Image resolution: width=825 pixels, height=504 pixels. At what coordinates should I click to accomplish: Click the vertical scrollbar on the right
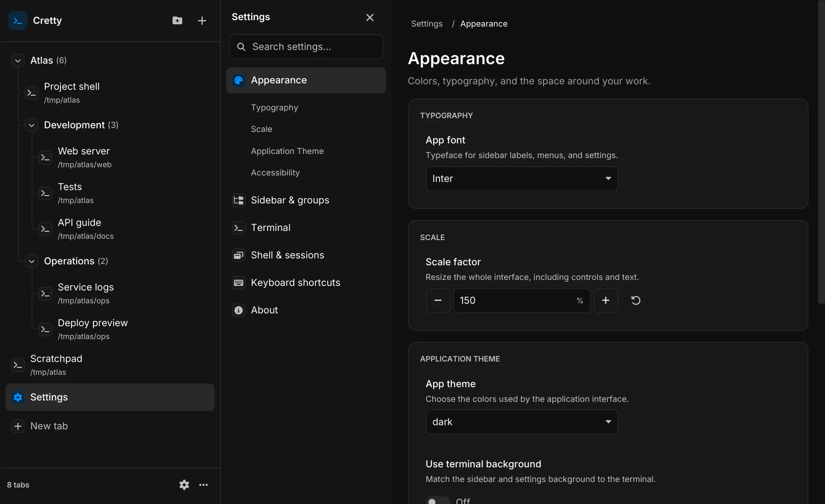821,152
